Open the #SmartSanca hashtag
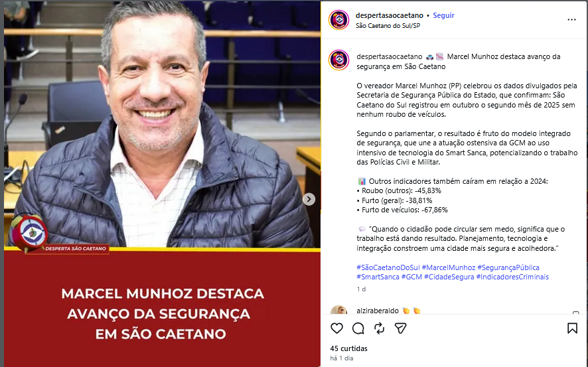The width and height of the screenshot is (588, 367). (x=378, y=277)
